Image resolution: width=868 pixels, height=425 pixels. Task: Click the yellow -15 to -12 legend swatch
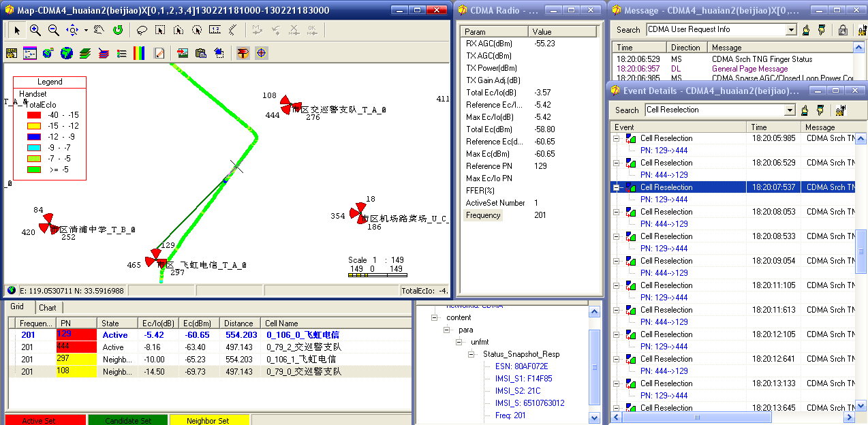[34, 126]
